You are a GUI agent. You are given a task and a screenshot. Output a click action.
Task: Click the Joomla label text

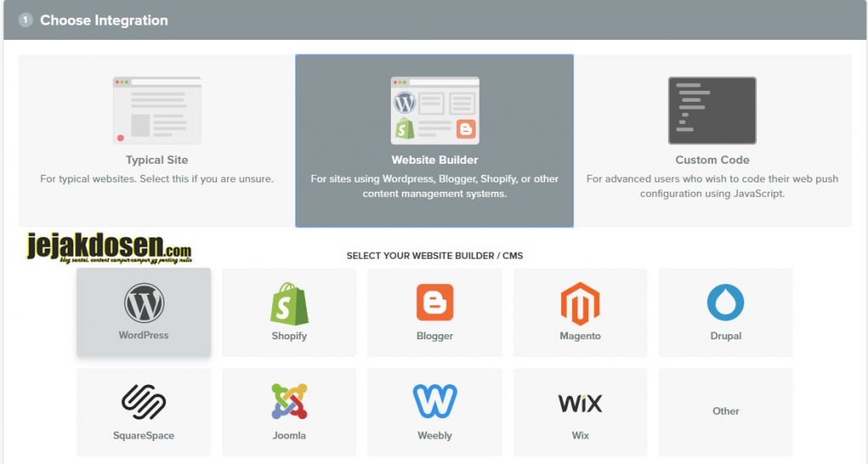tap(290, 435)
